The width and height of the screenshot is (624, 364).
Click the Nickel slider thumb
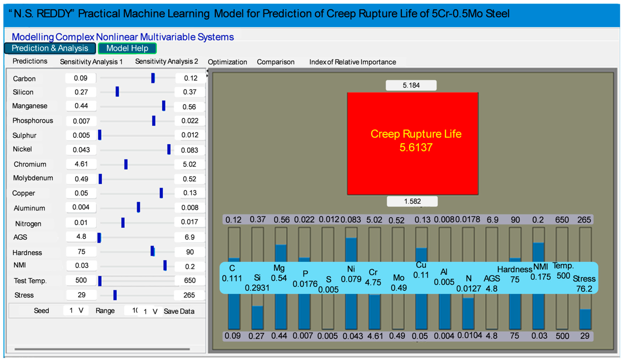click(x=169, y=150)
